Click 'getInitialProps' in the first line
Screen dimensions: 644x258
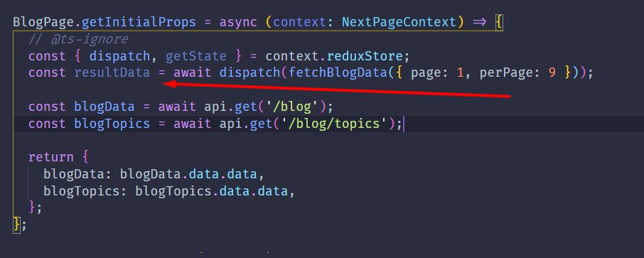point(139,22)
